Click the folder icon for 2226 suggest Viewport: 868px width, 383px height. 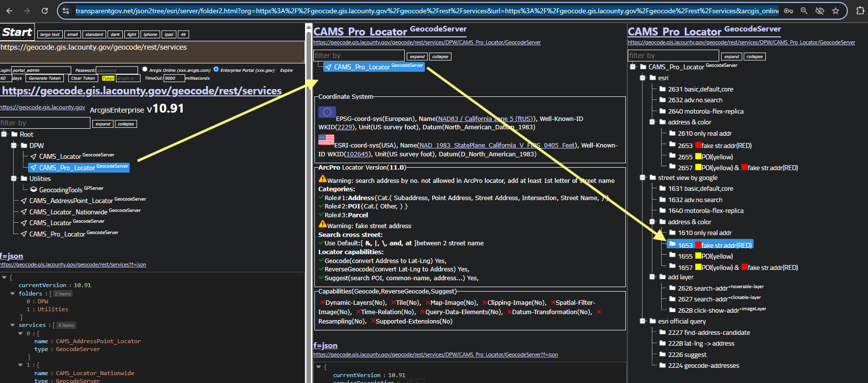pyautogui.click(x=662, y=354)
